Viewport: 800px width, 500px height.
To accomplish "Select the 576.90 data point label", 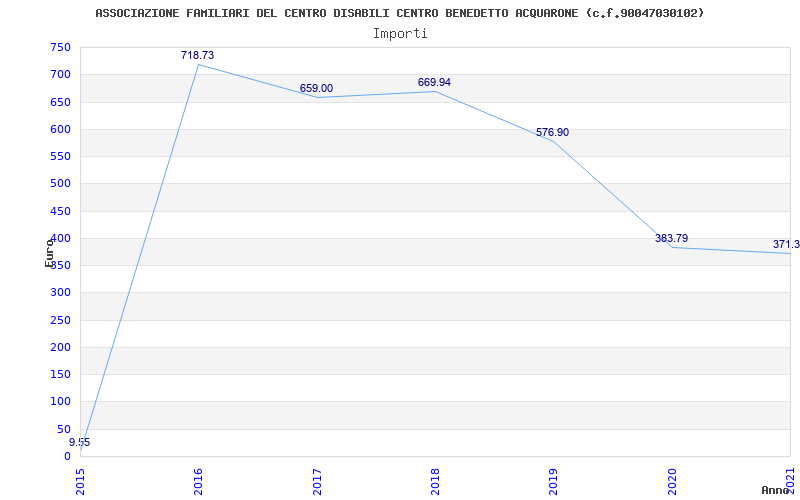I will click(x=553, y=132).
